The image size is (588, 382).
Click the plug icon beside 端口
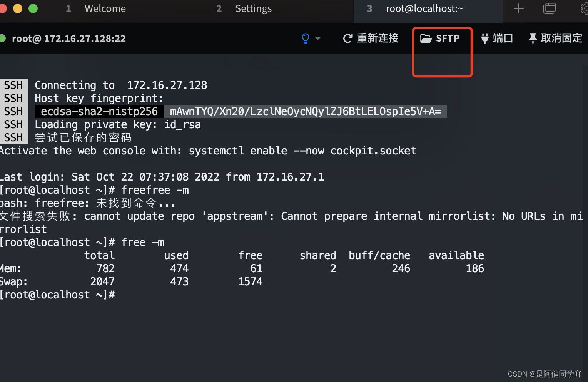484,39
